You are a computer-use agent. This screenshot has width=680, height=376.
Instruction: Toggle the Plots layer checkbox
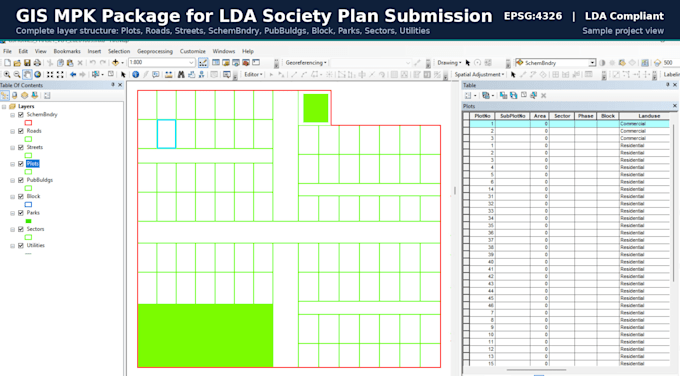pos(21,164)
